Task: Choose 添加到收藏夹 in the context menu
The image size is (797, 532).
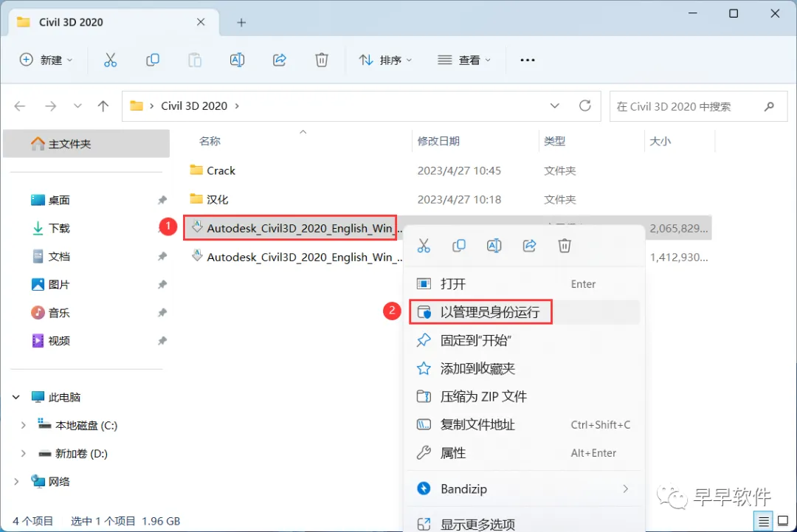Action: pos(525,368)
